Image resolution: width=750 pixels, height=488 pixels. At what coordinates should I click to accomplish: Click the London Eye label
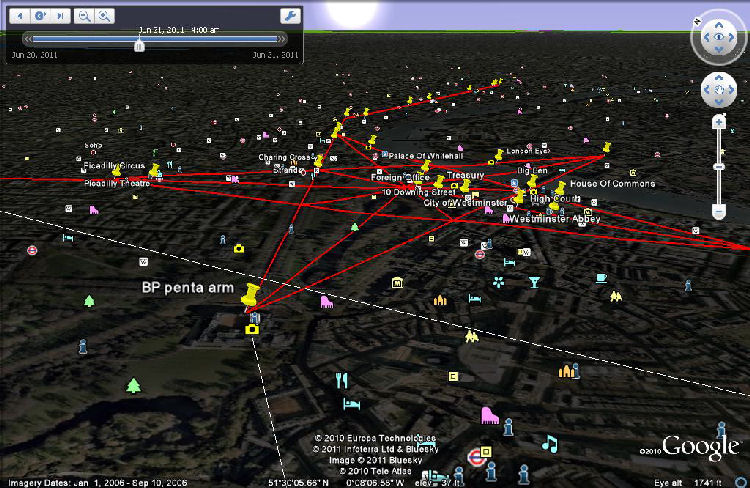click(528, 151)
